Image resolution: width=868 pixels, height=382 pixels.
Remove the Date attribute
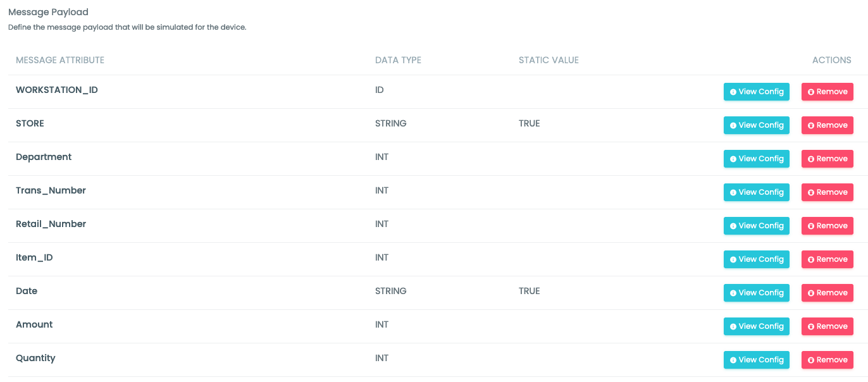coord(828,293)
